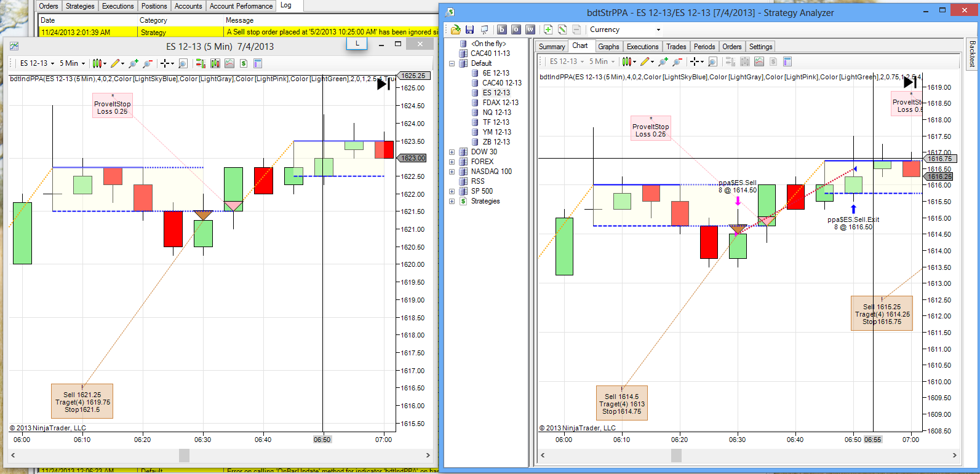Click zoom in icon in ES 12-13 chart window
This screenshot has height=474, width=980.
tap(133, 63)
